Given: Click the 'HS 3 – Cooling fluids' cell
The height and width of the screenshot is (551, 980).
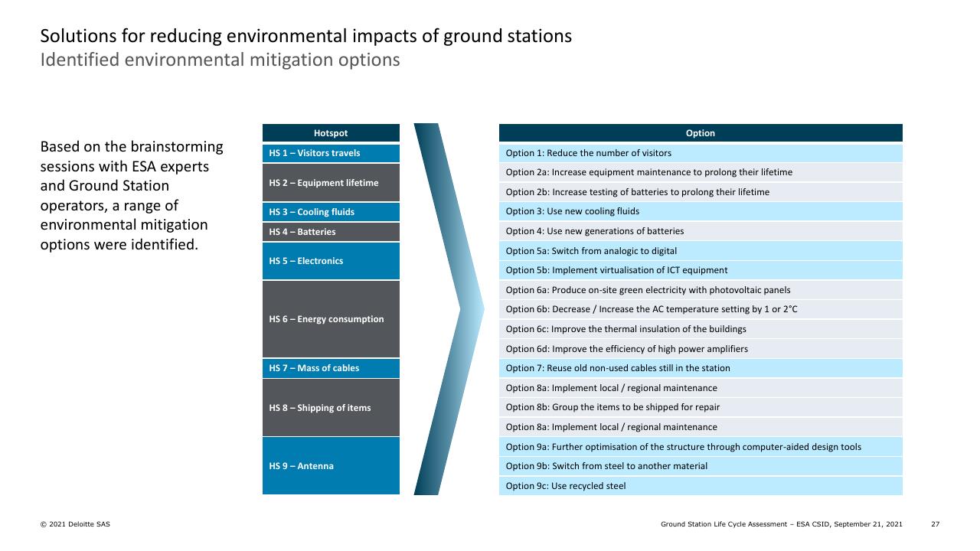Looking at the screenshot, I should click(x=331, y=212).
